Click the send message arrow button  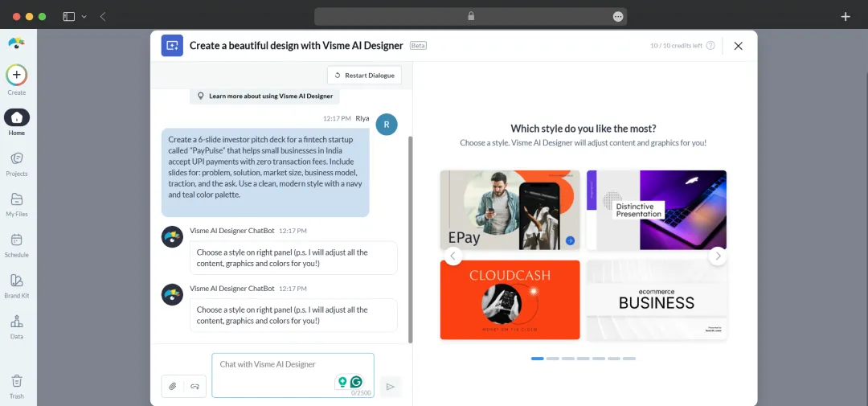391,387
